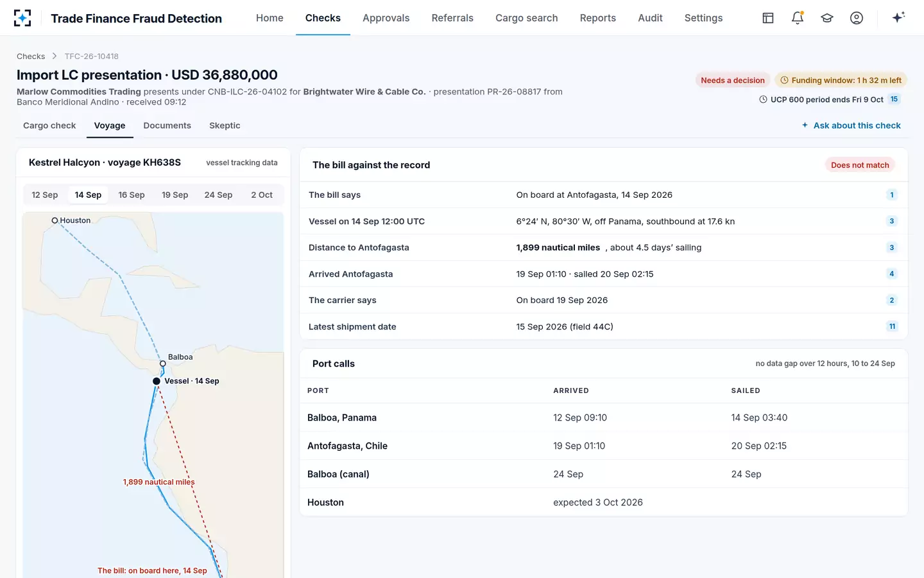Image resolution: width=924 pixels, height=578 pixels.
Task: Click the 'Antofagasta, Chile' port call row
Action: click(604, 446)
